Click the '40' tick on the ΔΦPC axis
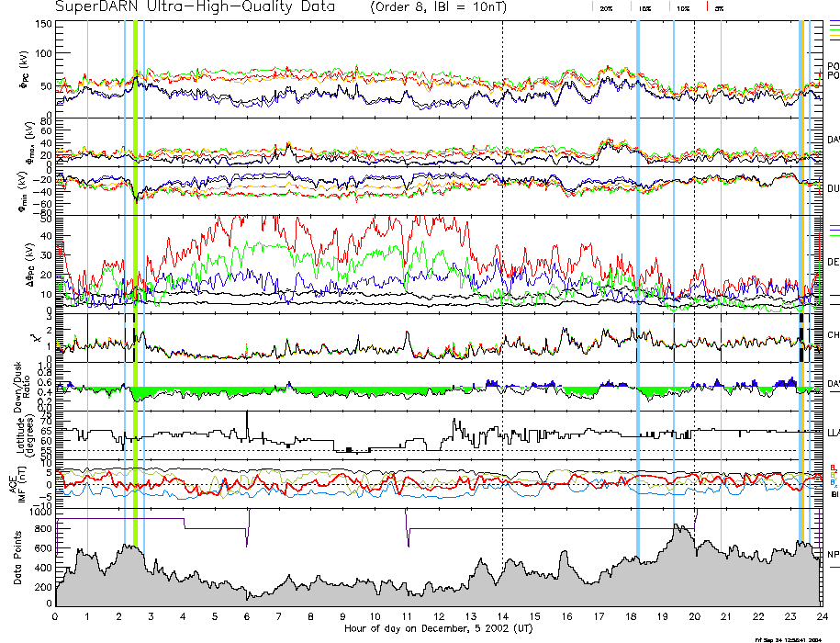Viewport: 840px width, 643px height. pos(46,236)
